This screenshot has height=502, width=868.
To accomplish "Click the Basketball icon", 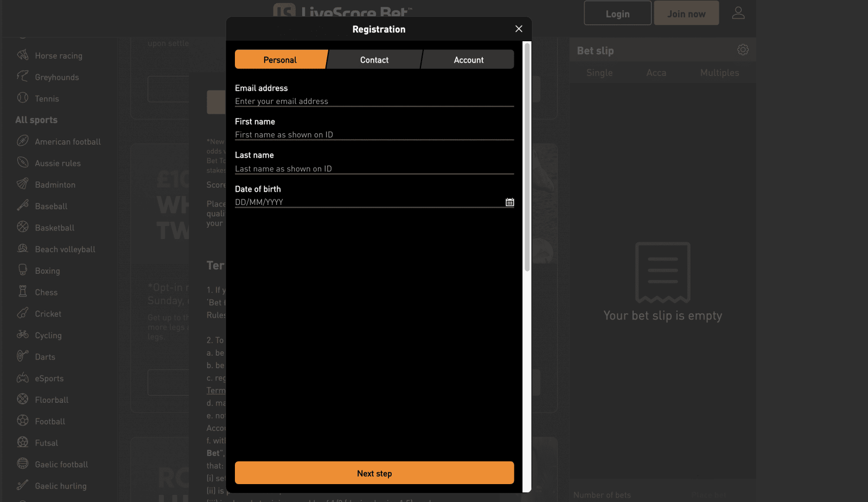I will point(23,227).
